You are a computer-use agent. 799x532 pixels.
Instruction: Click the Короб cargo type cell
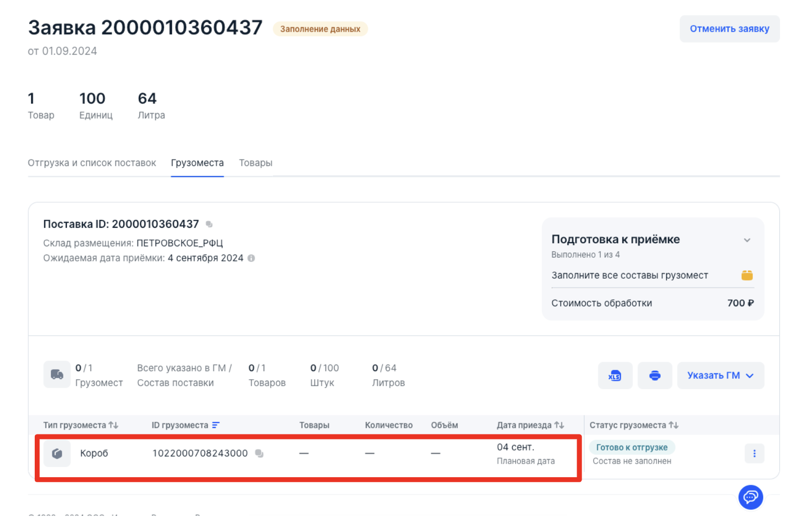pos(94,454)
